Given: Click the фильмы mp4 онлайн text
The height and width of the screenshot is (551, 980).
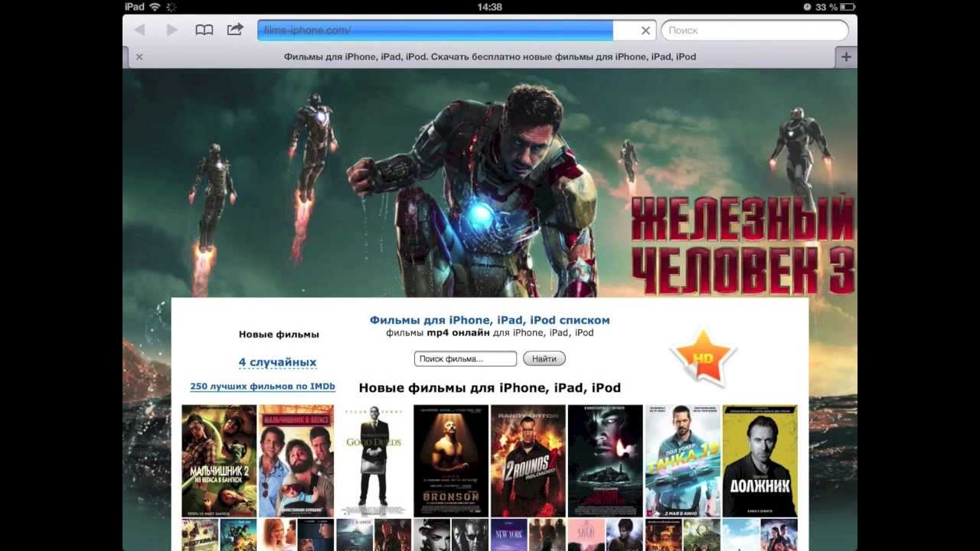Looking at the screenshot, I should click(x=490, y=333).
